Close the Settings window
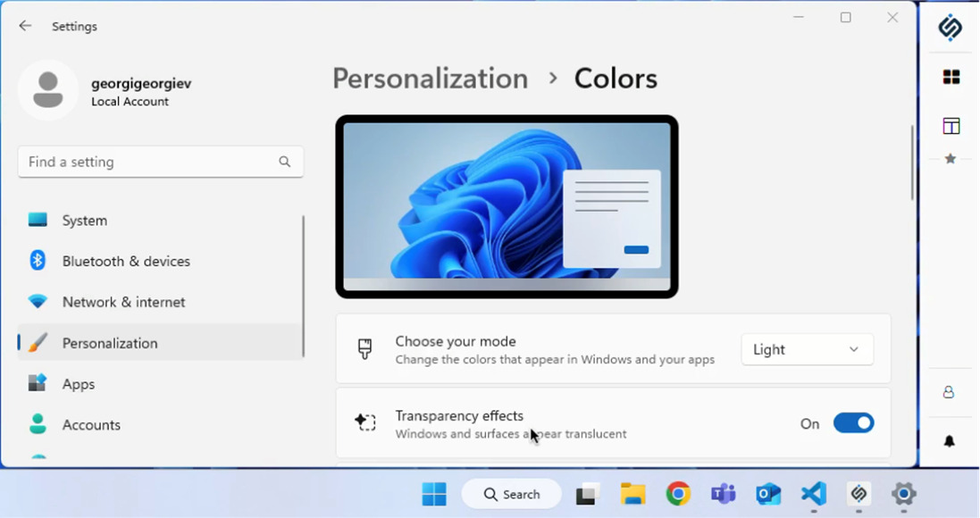This screenshot has height=518, width=980. point(892,18)
